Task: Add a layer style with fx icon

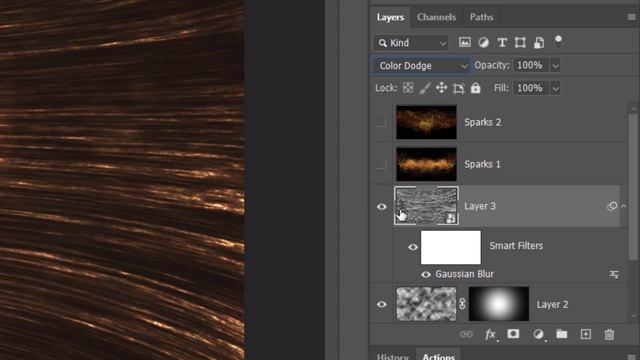Action: point(490,335)
